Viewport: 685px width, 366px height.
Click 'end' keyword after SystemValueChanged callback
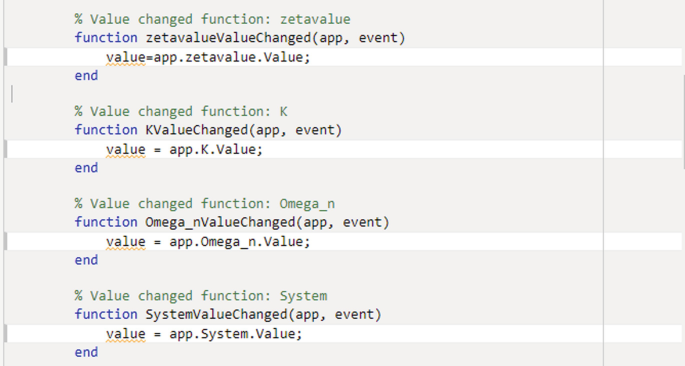[x=86, y=352]
